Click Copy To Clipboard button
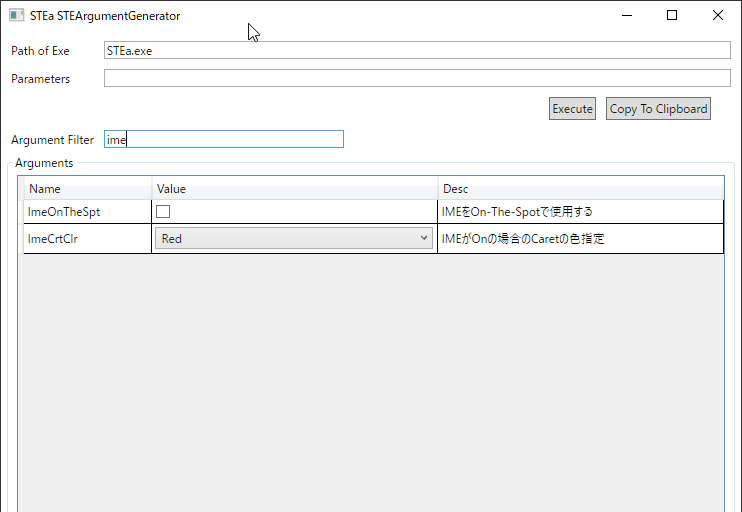This screenshot has height=512, width=742. [658, 108]
